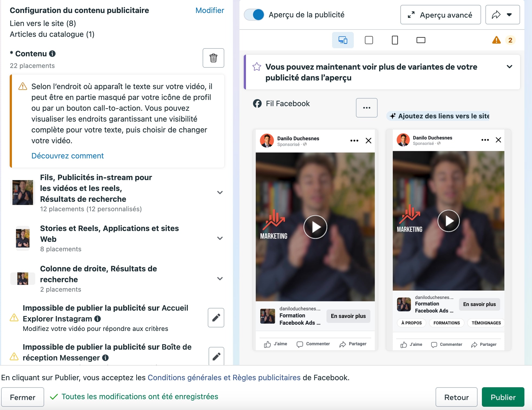Click J'aime on left ad preview
Viewport: 532px width, 410px height.
point(275,344)
